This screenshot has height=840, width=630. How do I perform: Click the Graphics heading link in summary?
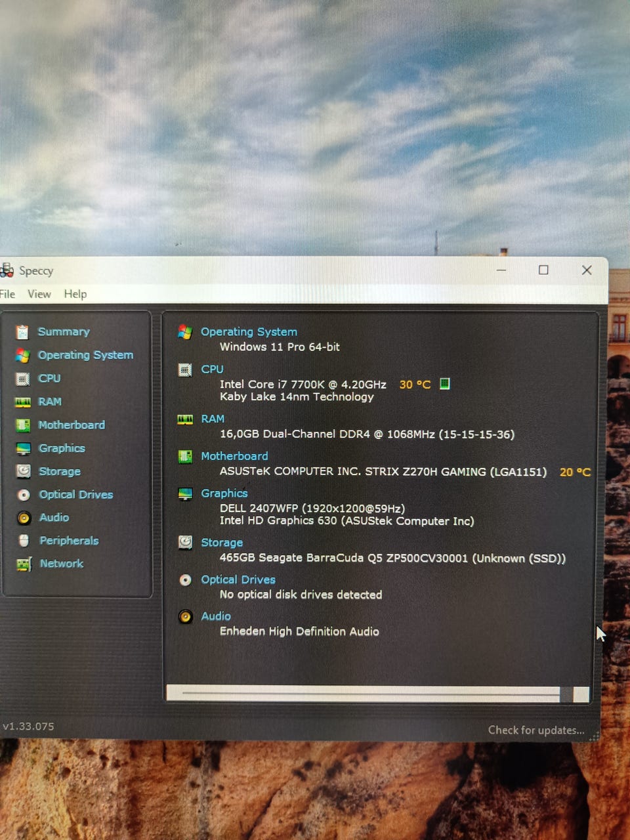[224, 493]
